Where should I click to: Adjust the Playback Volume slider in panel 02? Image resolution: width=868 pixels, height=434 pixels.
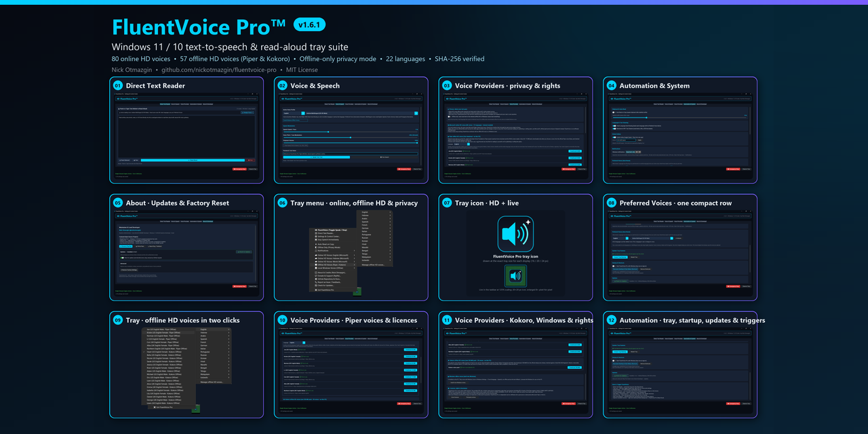pyautogui.click(x=350, y=142)
